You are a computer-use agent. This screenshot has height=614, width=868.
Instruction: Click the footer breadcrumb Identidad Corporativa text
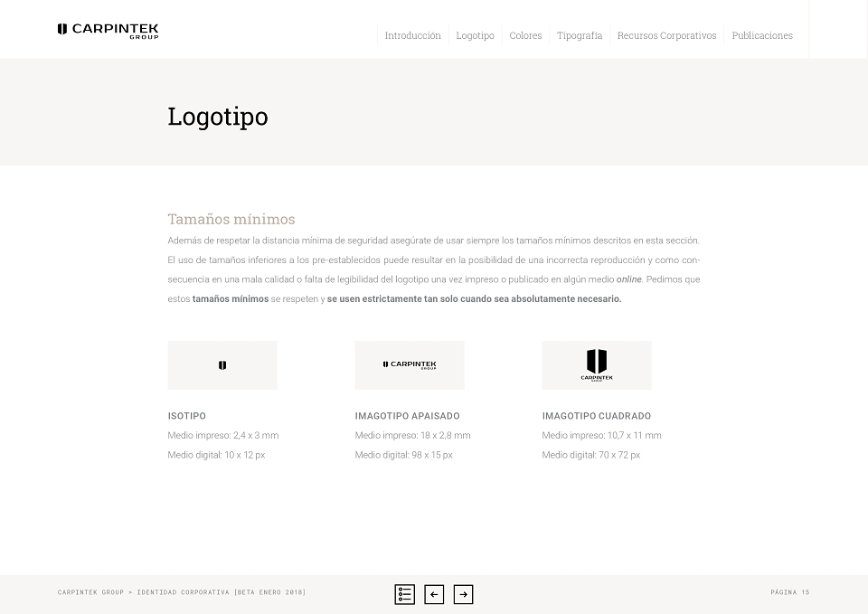click(184, 592)
